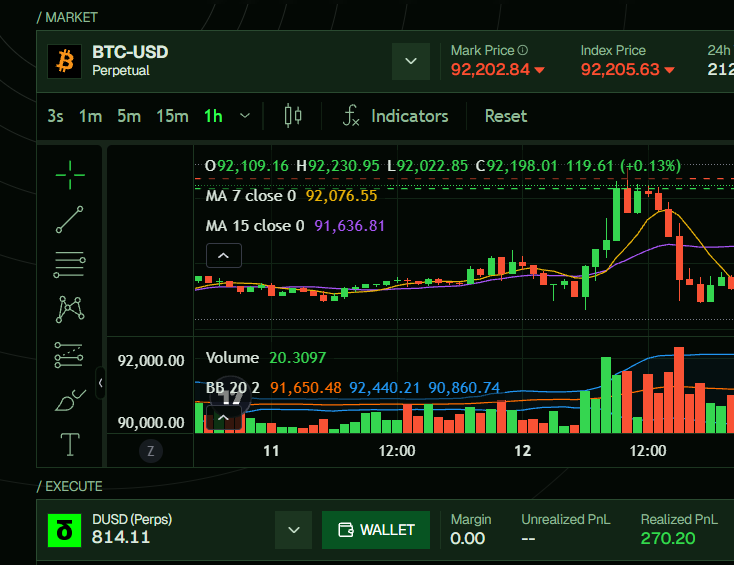Image resolution: width=734 pixels, height=565 pixels.
Task: Click the Unrealized PnL label
Action: 565,520
